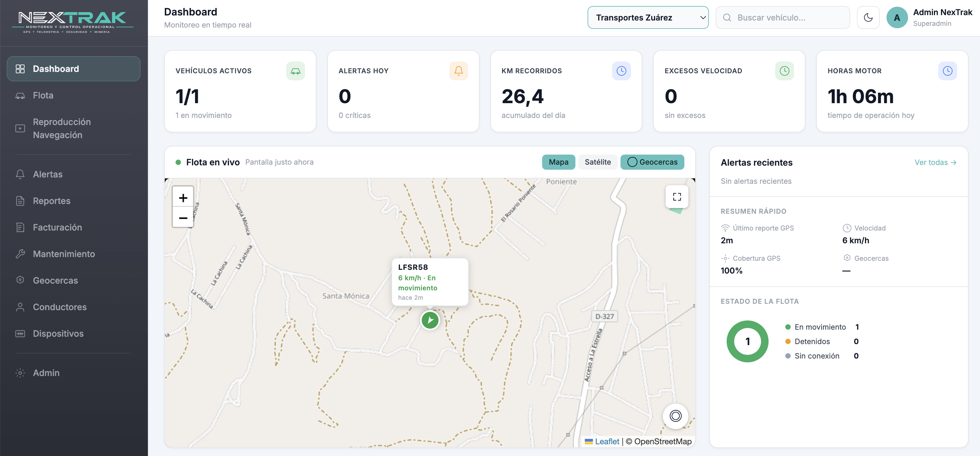Click the Dashboard grid icon in sidebar
The height and width of the screenshot is (456, 980).
tap(20, 69)
